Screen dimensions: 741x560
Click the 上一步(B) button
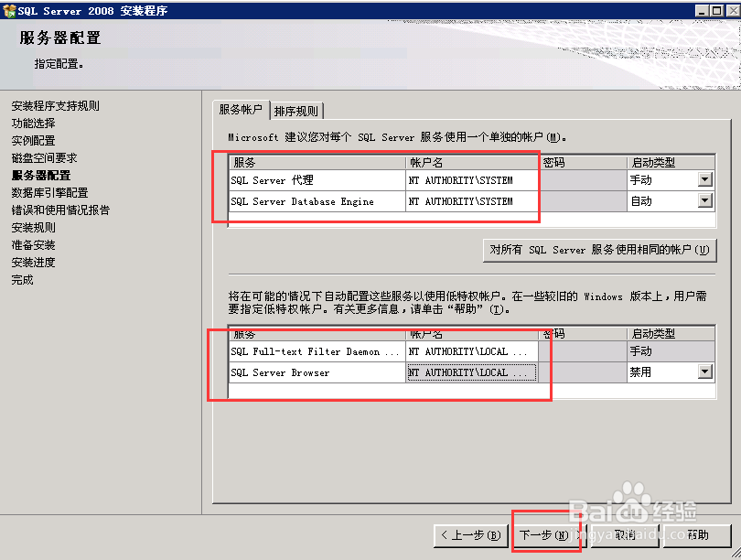tap(471, 535)
